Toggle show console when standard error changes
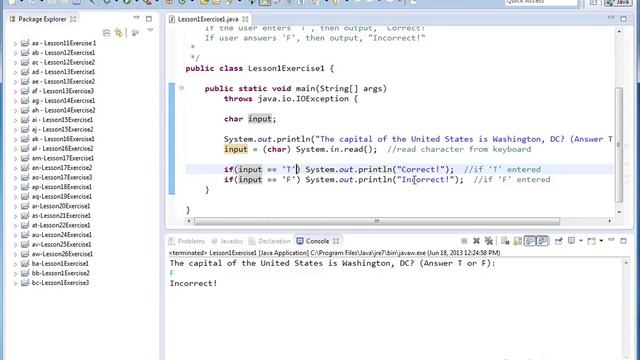The width and height of the screenshot is (640, 360). [542, 241]
